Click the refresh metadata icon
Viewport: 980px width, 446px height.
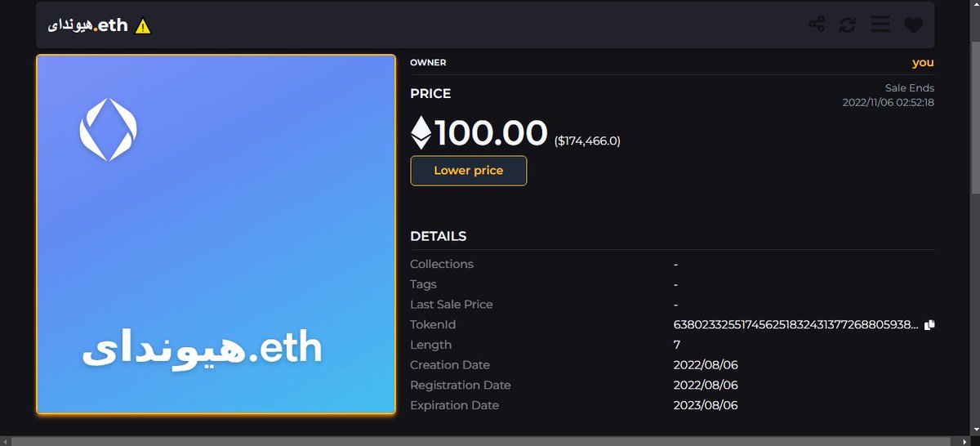click(848, 25)
